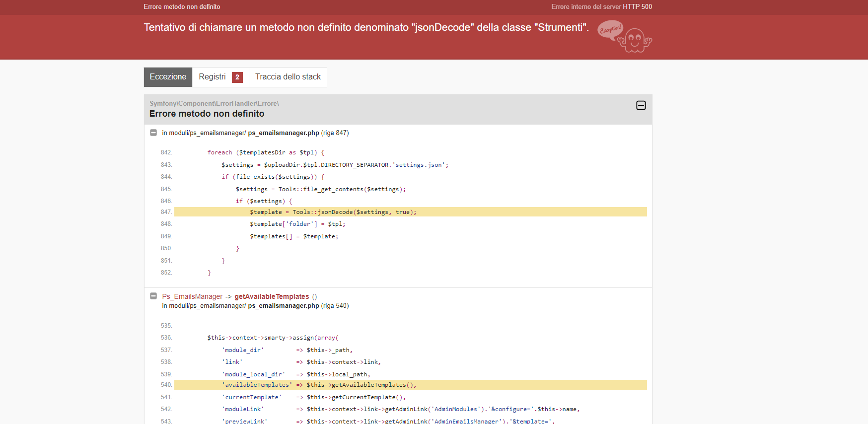Collapse the getAvailableTemplates trace entry

point(153,296)
